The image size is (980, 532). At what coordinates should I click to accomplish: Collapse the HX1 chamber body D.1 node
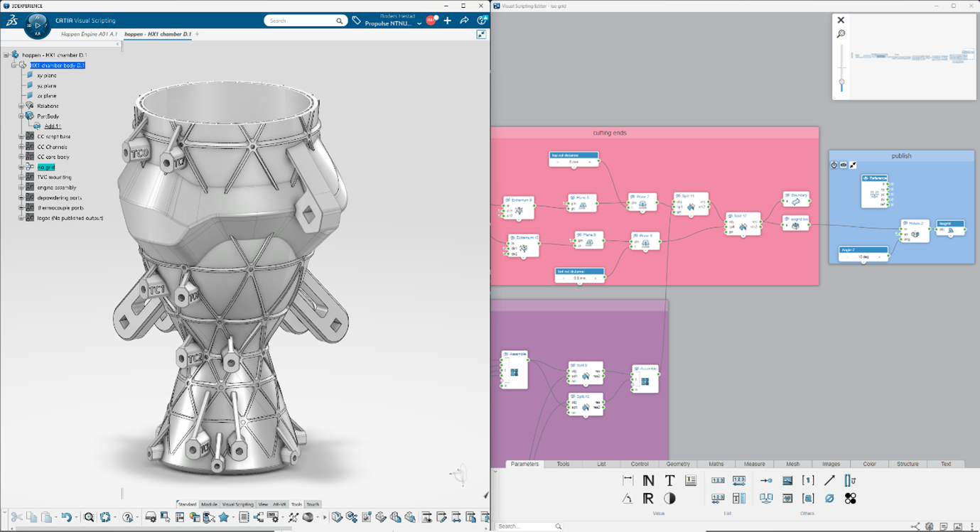point(14,65)
